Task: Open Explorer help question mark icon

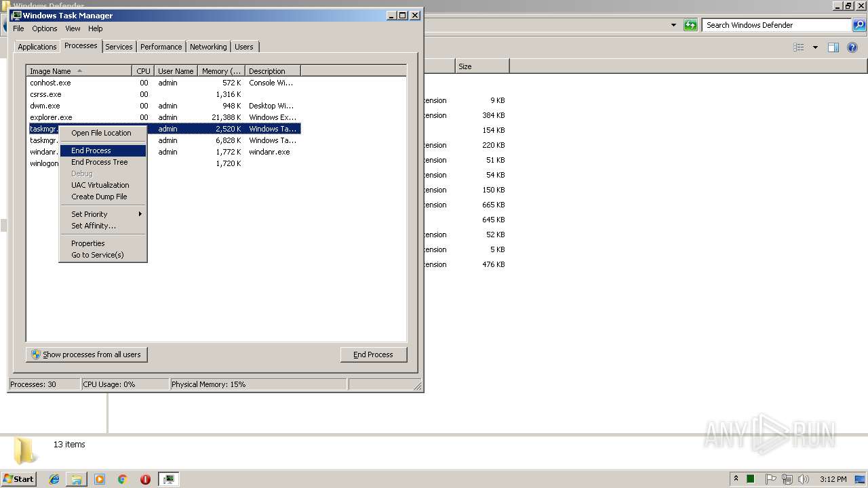Action: coord(853,47)
